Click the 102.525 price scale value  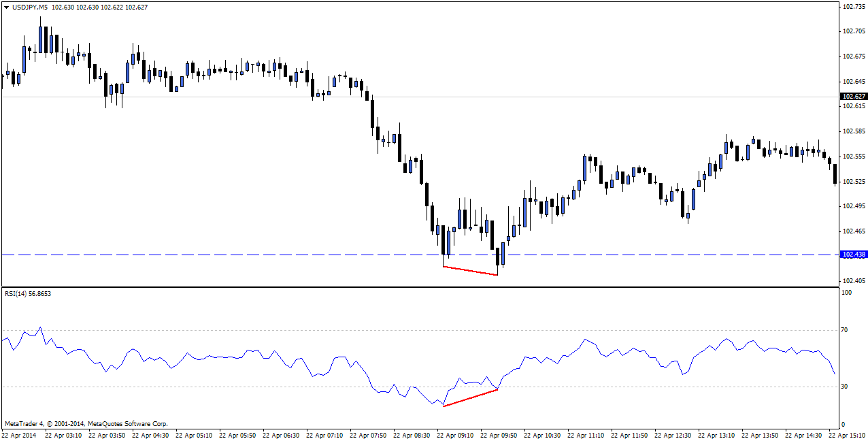point(853,182)
